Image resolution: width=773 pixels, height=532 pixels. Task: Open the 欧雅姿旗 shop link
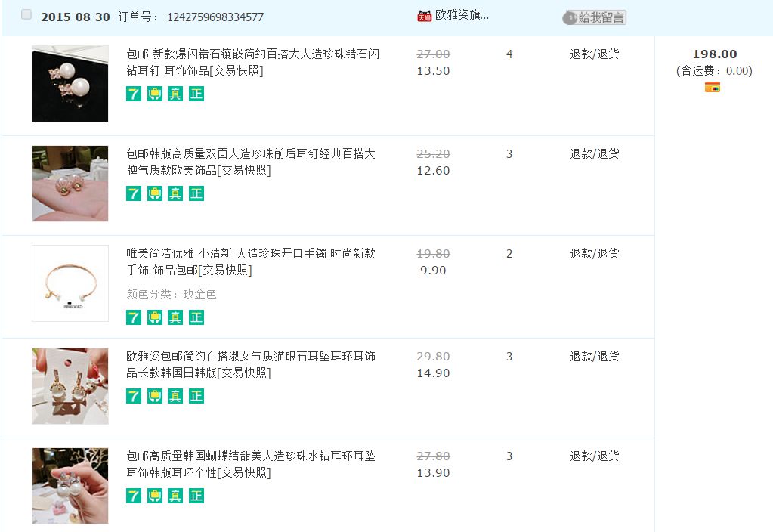pyautogui.click(x=462, y=15)
